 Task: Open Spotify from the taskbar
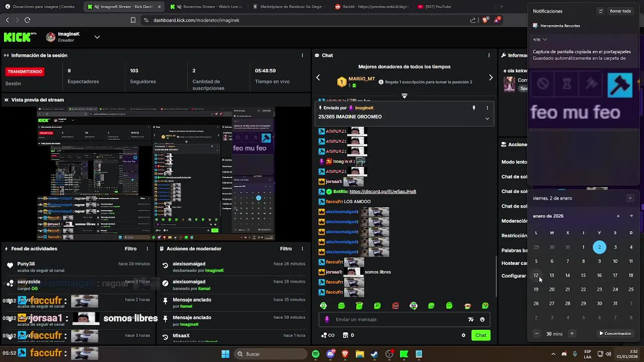tap(315, 354)
